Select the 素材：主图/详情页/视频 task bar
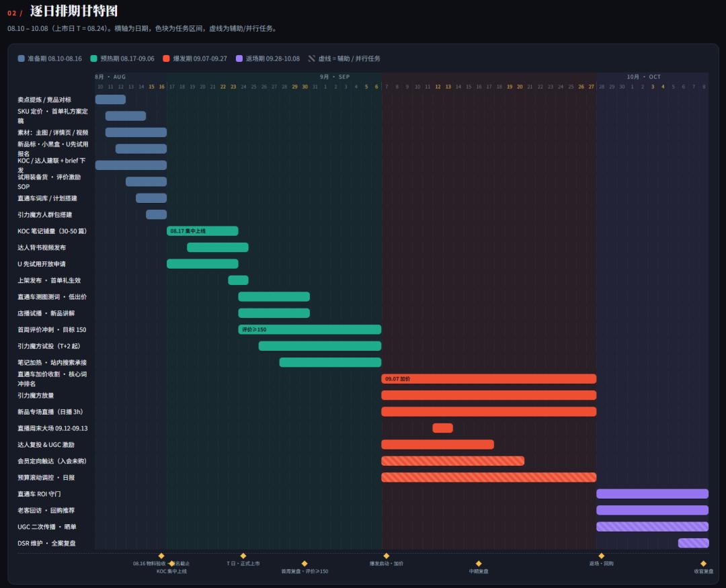Image resolution: width=726 pixels, height=588 pixels. pos(136,132)
